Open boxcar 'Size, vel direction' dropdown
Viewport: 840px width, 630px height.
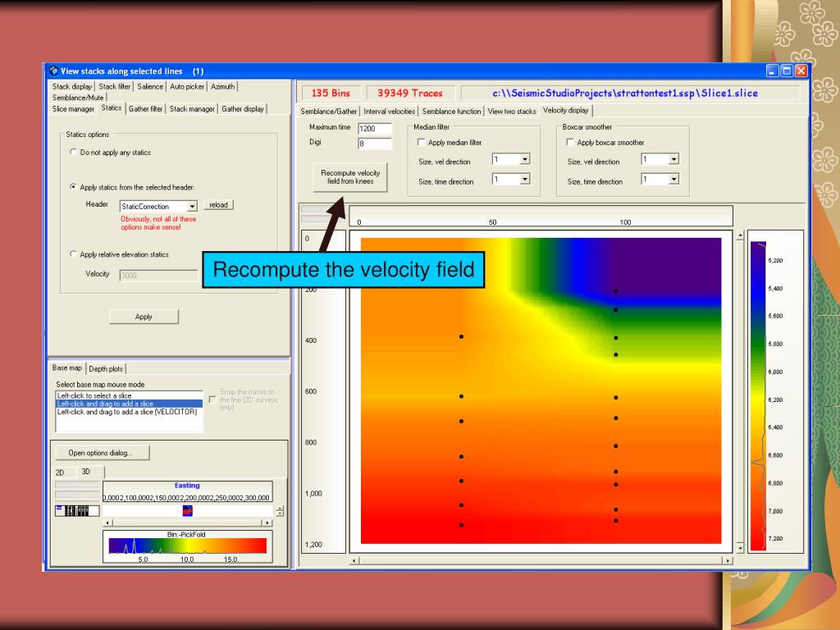click(674, 159)
